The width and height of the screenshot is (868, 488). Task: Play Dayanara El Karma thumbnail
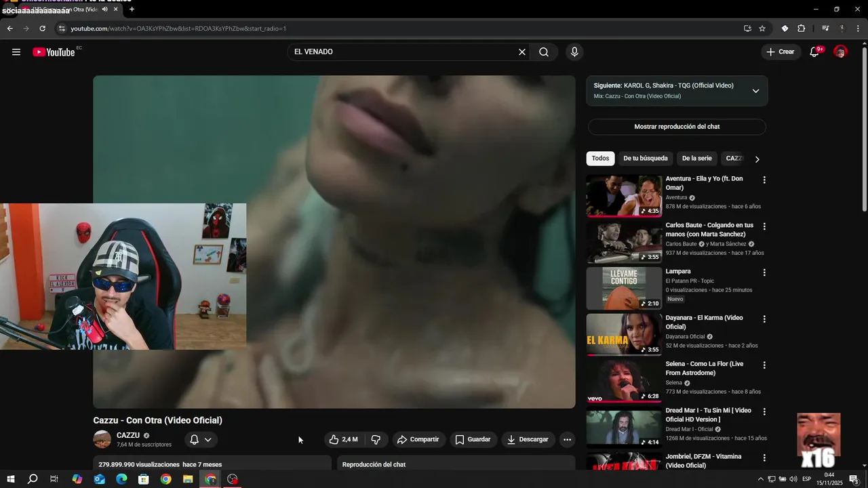point(624,334)
